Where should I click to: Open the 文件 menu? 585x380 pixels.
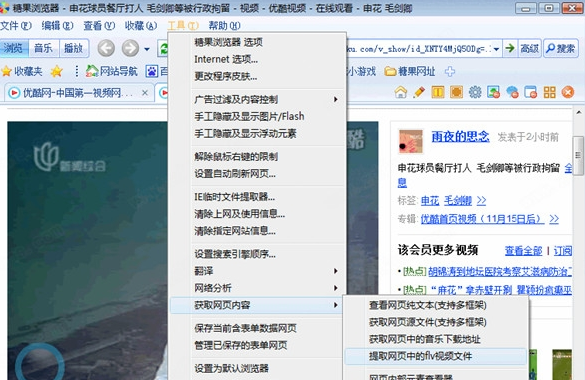click(16, 25)
